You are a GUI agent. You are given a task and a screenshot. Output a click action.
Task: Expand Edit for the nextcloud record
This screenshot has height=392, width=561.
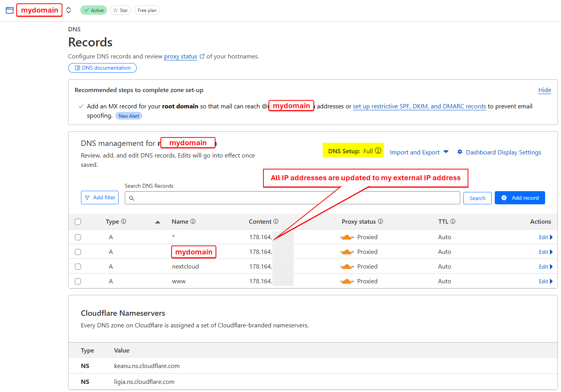coord(546,267)
